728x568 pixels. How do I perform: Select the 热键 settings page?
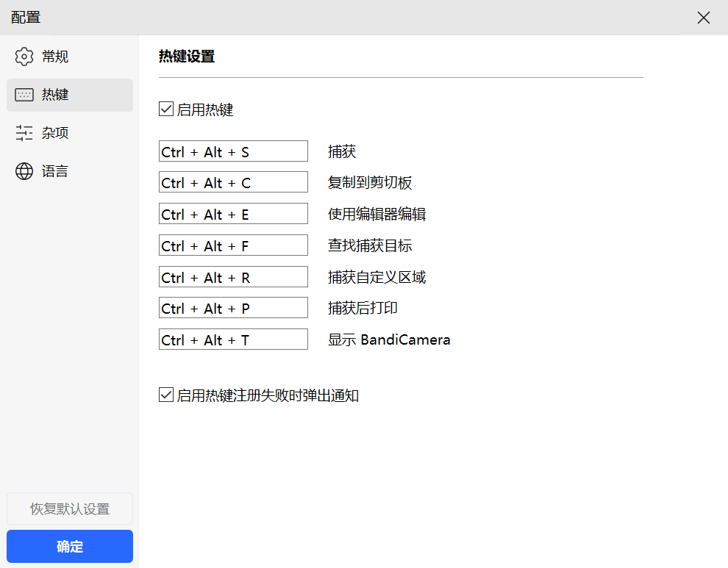coord(70,95)
